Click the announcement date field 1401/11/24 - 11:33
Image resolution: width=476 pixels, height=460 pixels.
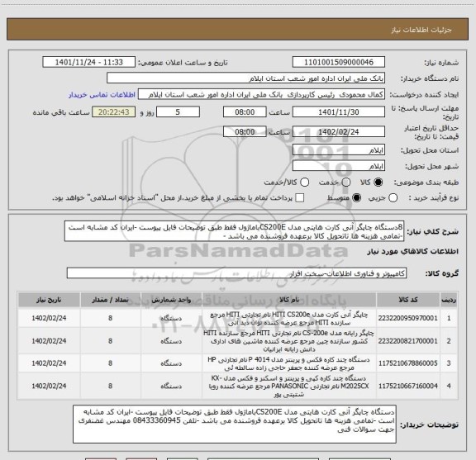click(89, 62)
